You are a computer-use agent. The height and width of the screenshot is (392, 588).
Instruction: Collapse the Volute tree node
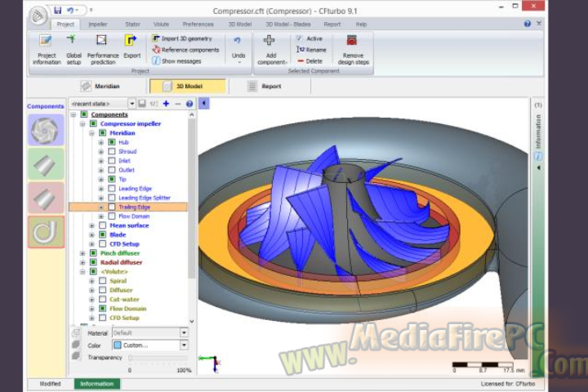[x=82, y=272]
